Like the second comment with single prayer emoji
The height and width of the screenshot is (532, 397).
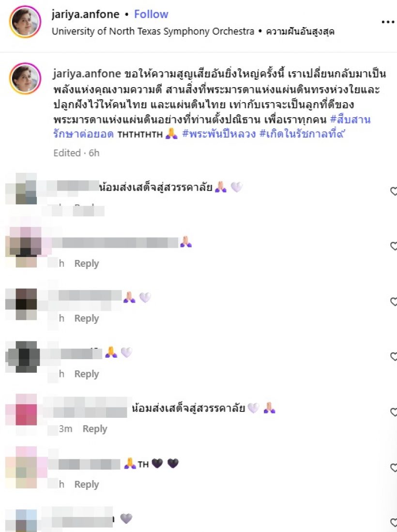tap(393, 246)
